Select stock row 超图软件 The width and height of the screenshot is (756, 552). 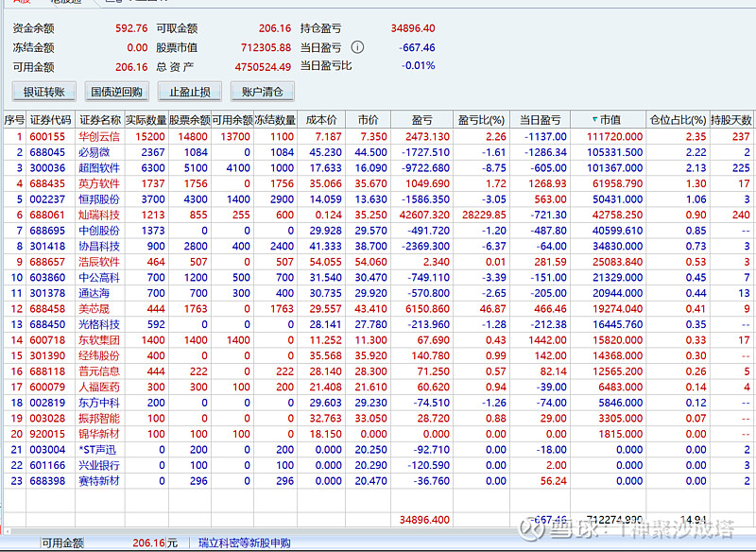pos(378,167)
